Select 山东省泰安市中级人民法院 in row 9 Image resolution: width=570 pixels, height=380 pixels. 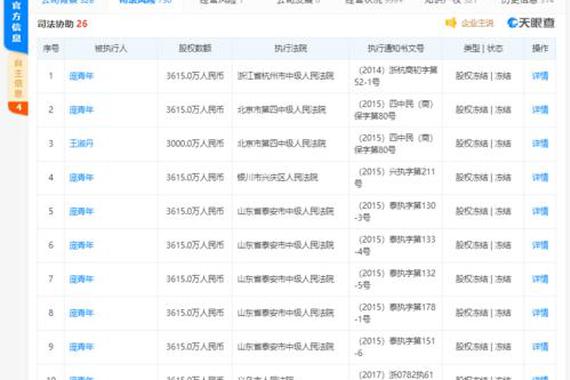(x=285, y=347)
